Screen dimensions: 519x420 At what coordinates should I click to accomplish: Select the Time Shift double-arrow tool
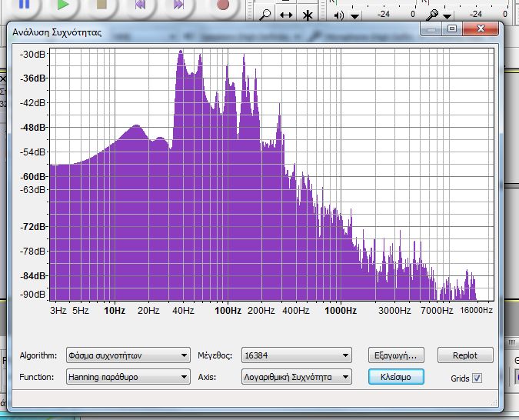[286, 15]
